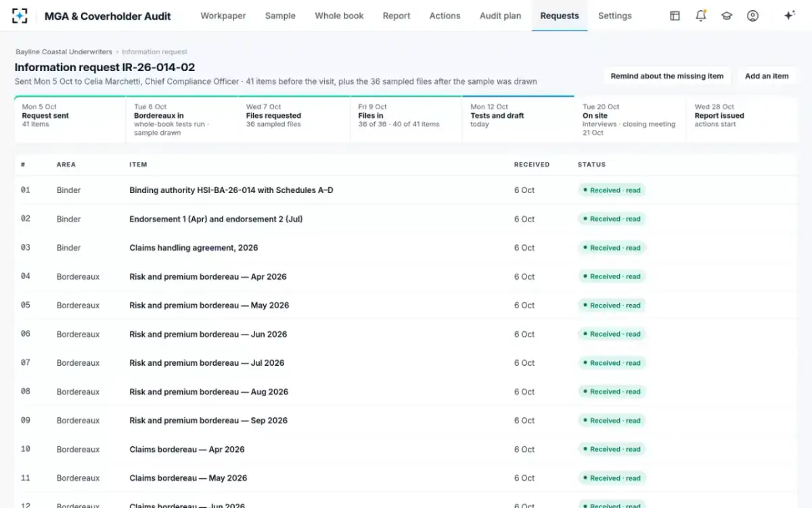812x508 pixels.
Task: Select the On site timeline step
Action: [631, 119]
